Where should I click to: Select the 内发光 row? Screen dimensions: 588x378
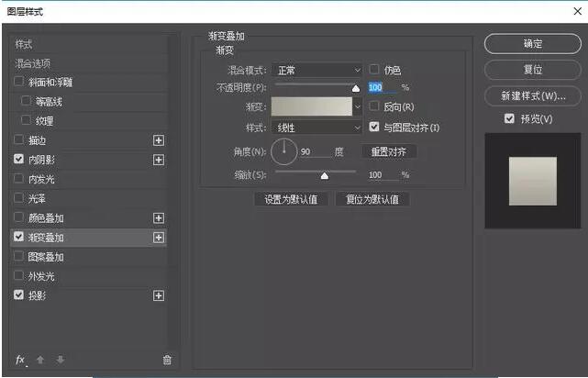coord(88,179)
